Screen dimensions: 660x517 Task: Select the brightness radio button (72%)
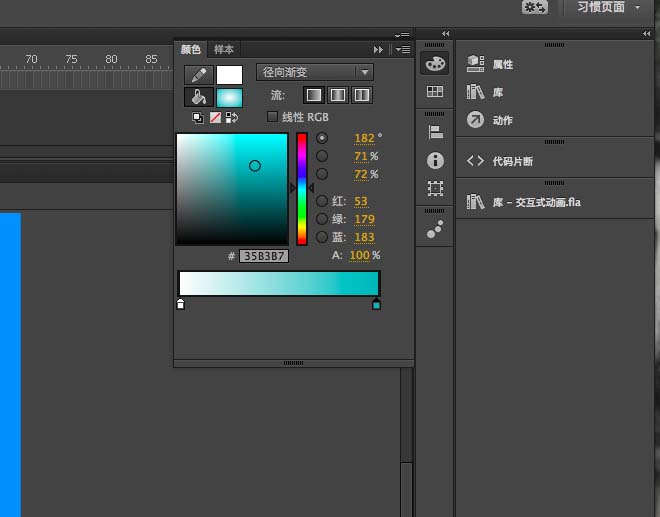[x=322, y=174]
